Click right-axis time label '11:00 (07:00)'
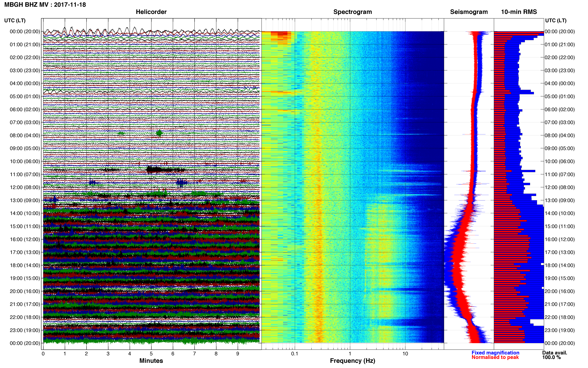 (x=560, y=174)
